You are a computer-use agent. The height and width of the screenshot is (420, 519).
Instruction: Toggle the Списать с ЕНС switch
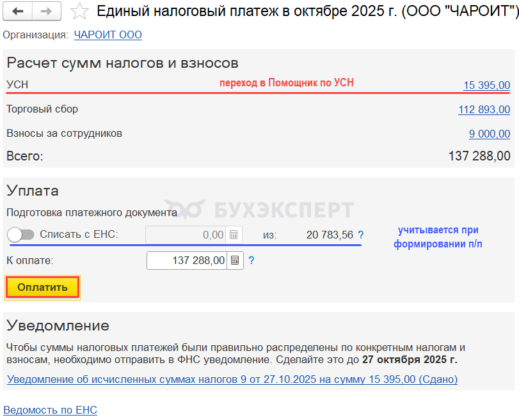(20, 235)
